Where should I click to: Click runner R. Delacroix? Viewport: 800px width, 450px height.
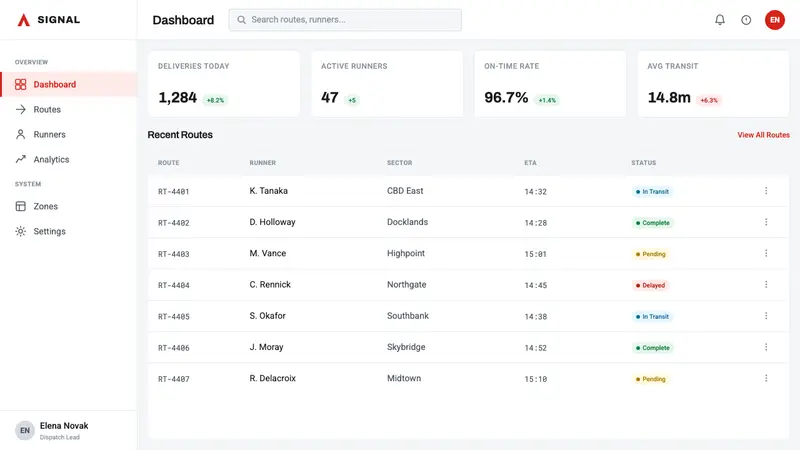click(x=272, y=378)
